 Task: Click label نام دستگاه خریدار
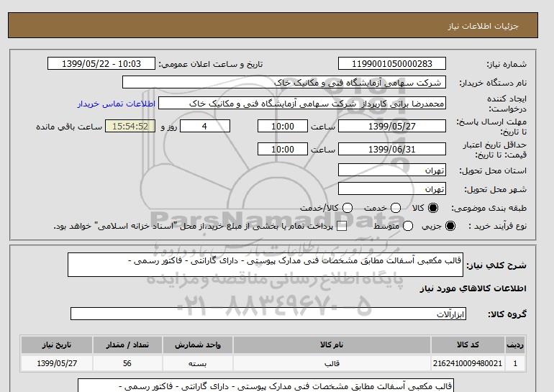point(494,83)
